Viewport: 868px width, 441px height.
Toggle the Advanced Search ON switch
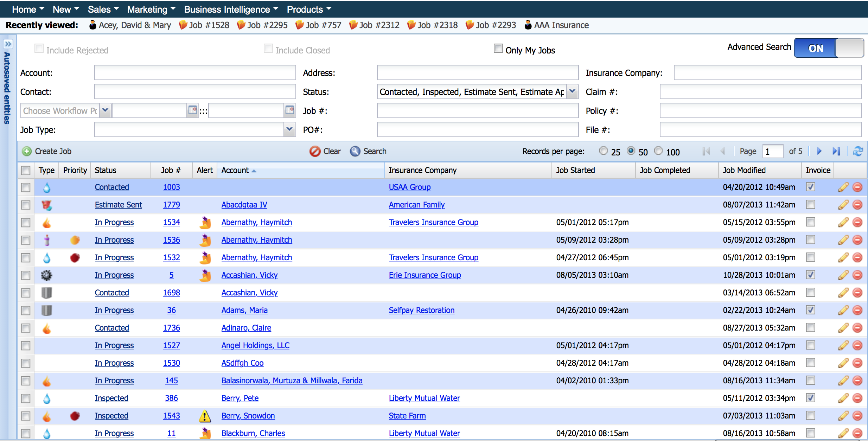[x=829, y=48]
